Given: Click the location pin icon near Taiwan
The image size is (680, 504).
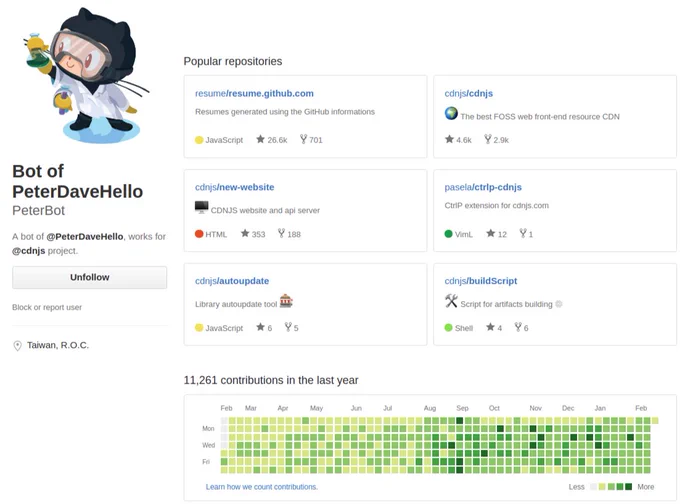Looking at the screenshot, I should (x=17, y=346).
